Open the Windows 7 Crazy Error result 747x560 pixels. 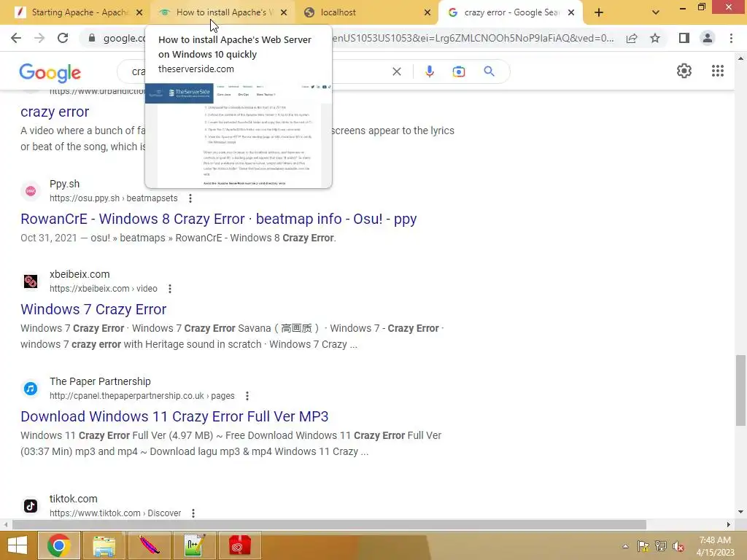(93, 309)
